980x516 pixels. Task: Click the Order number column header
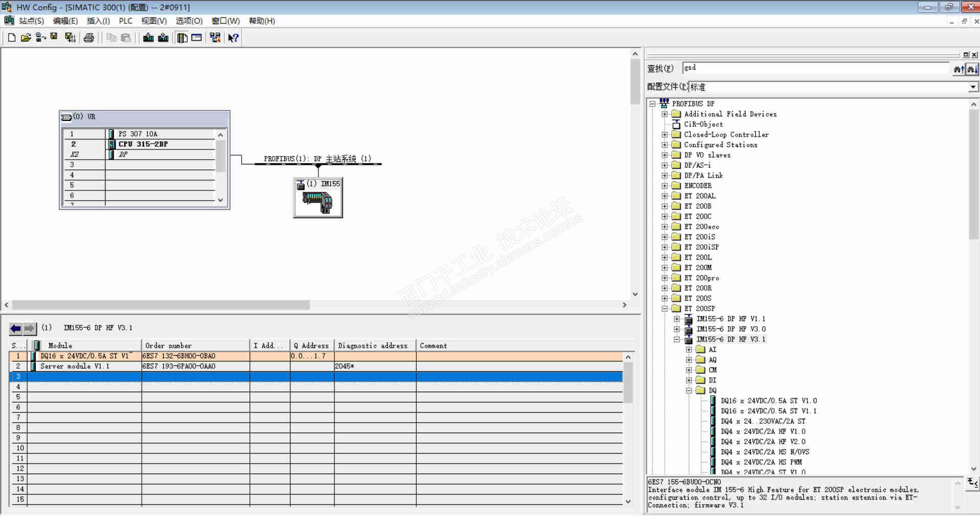click(x=196, y=346)
